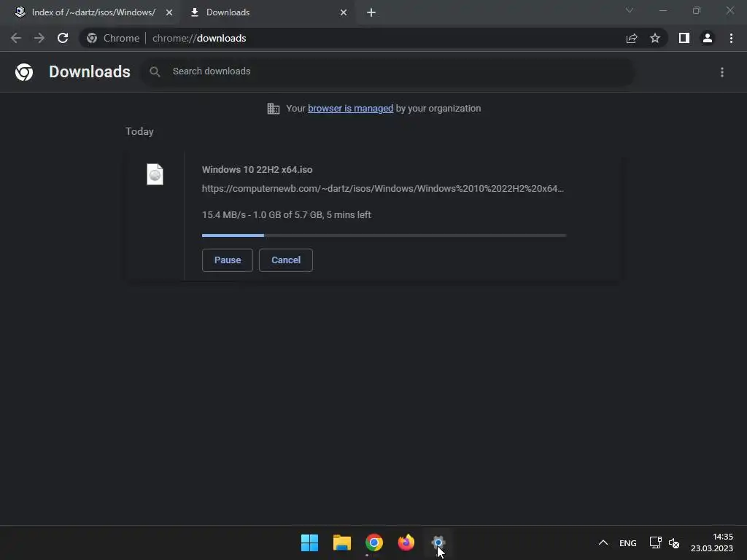Click the Chrome site info chip
Viewport: 747px width, 560px height.
tap(113, 38)
